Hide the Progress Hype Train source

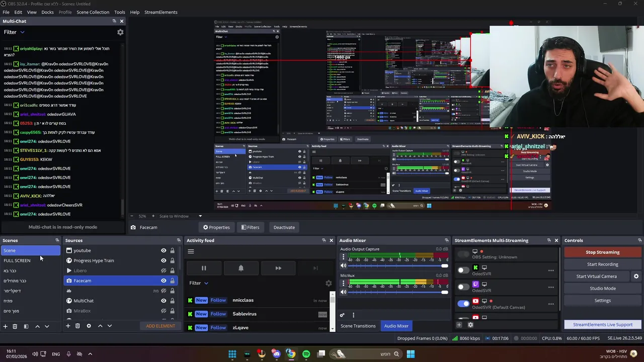tap(164, 260)
